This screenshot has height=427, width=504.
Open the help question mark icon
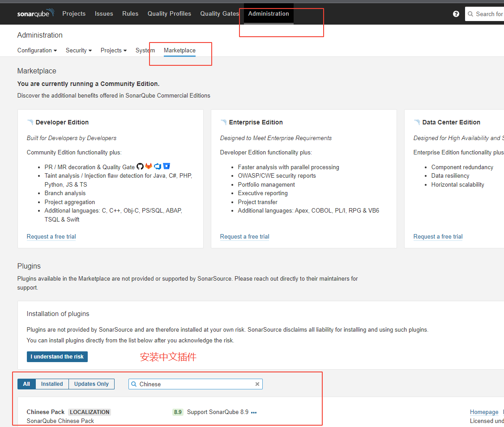456,14
